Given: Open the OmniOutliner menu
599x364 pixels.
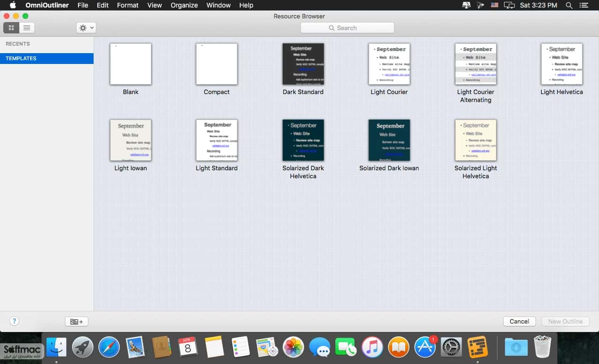Looking at the screenshot, I should point(47,5).
